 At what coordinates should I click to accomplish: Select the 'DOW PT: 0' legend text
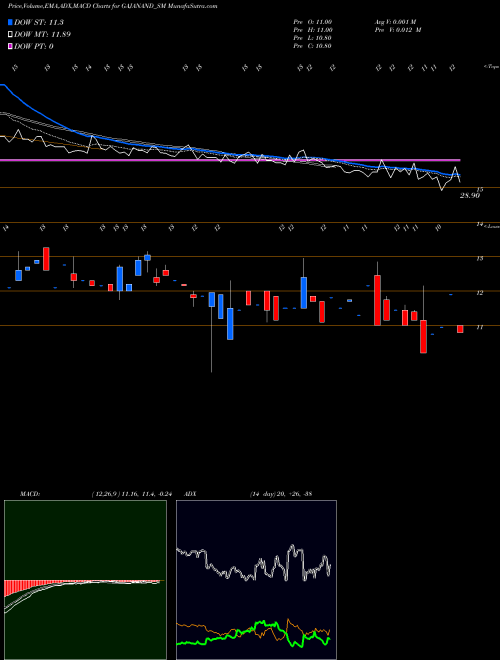(x=34, y=46)
